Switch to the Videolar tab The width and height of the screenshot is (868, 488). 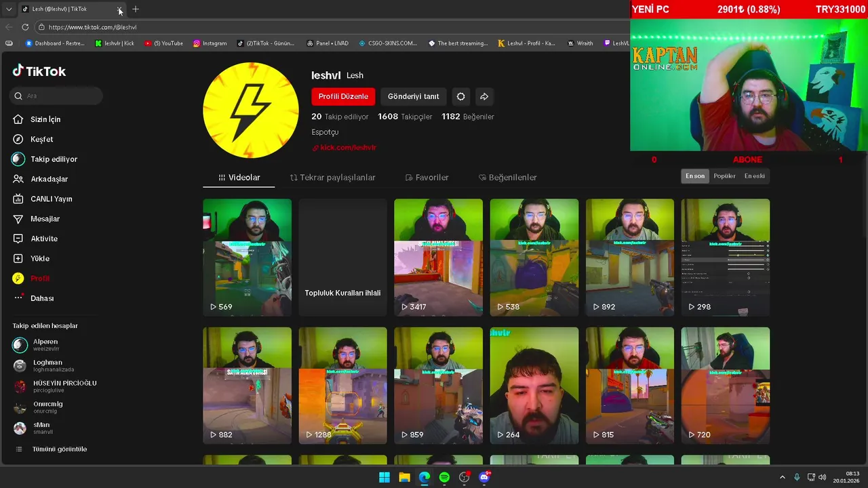[x=239, y=178]
